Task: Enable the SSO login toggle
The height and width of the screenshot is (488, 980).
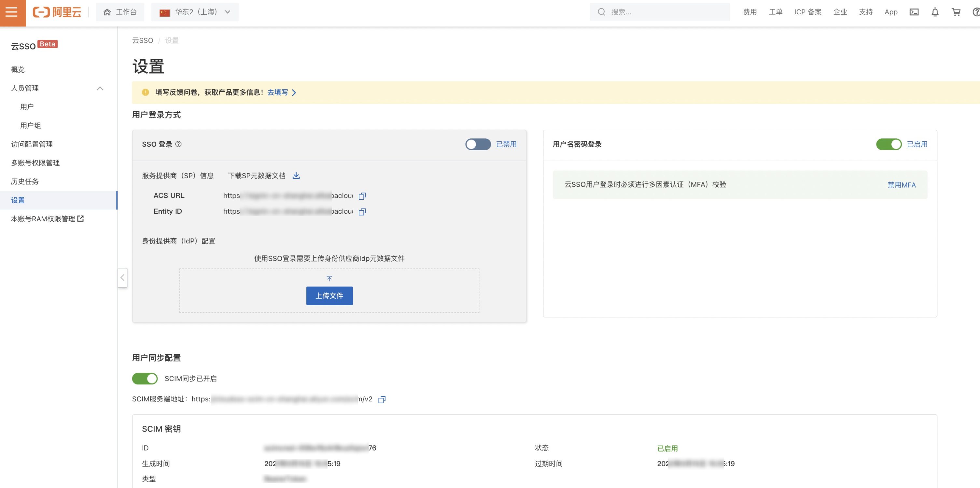Action: point(478,144)
